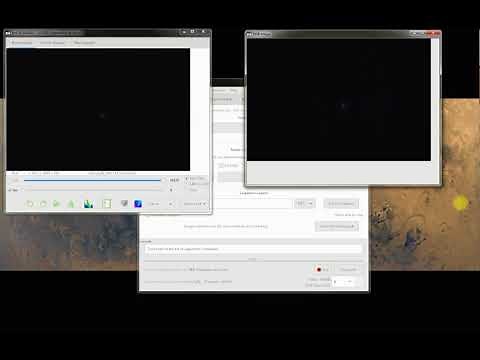Open the pale yellow notepad icon
480x360 pixels.
coord(107,204)
